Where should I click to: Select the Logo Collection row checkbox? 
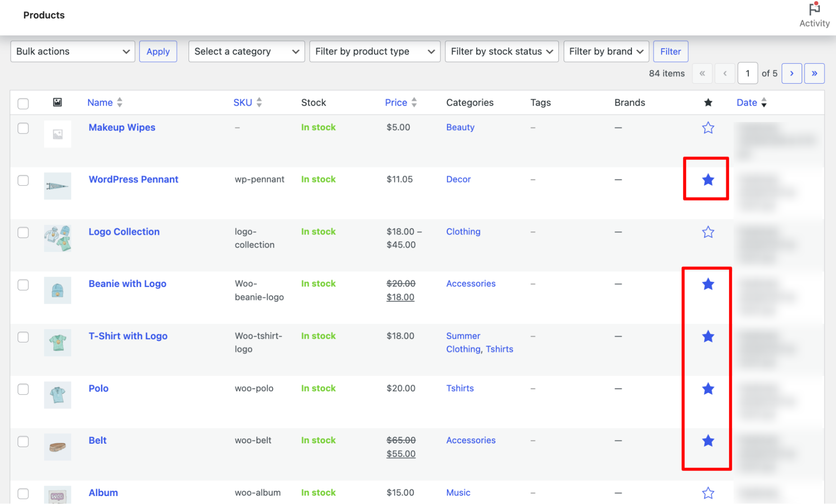(x=23, y=232)
